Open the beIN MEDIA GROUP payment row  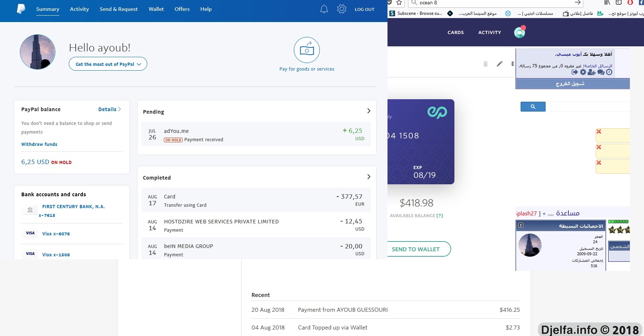click(256, 248)
